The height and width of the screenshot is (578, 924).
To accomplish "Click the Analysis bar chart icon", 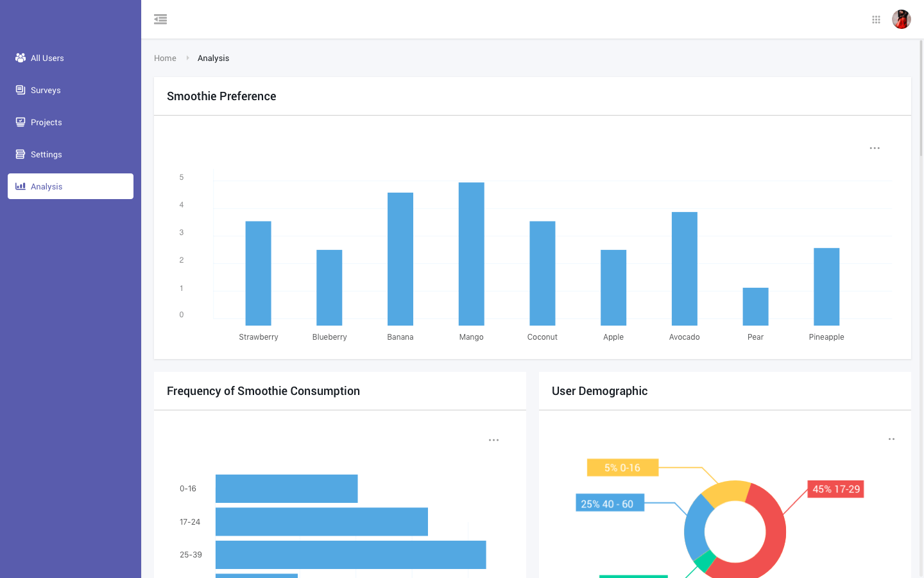I will point(21,186).
